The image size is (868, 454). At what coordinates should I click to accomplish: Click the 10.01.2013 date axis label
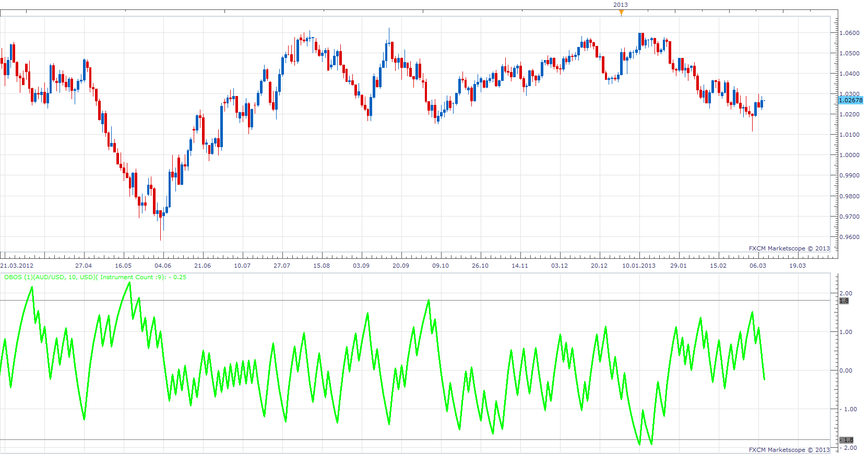point(638,266)
